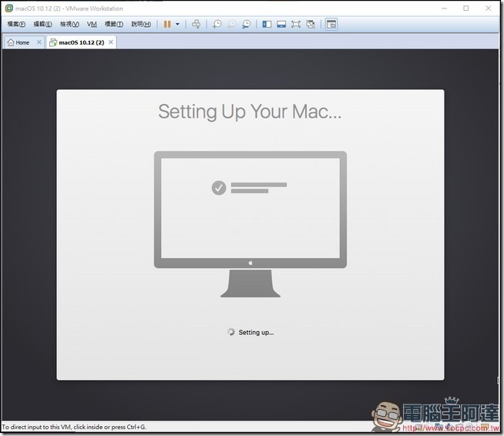Open the 編輯(E) edit menu
This screenshot has height=436, width=504.
click(x=42, y=24)
